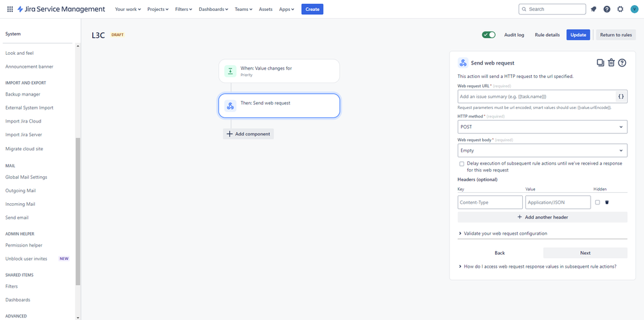The width and height of the screenshot is (644, 320).
Task: Open the HTTP method POST dropdown
Action: coord(542,127)
